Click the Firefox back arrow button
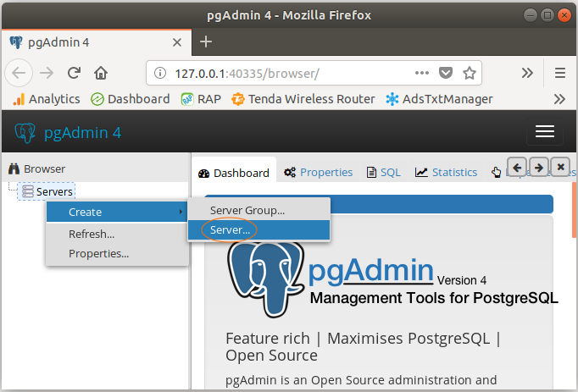 tap(19, 73)
